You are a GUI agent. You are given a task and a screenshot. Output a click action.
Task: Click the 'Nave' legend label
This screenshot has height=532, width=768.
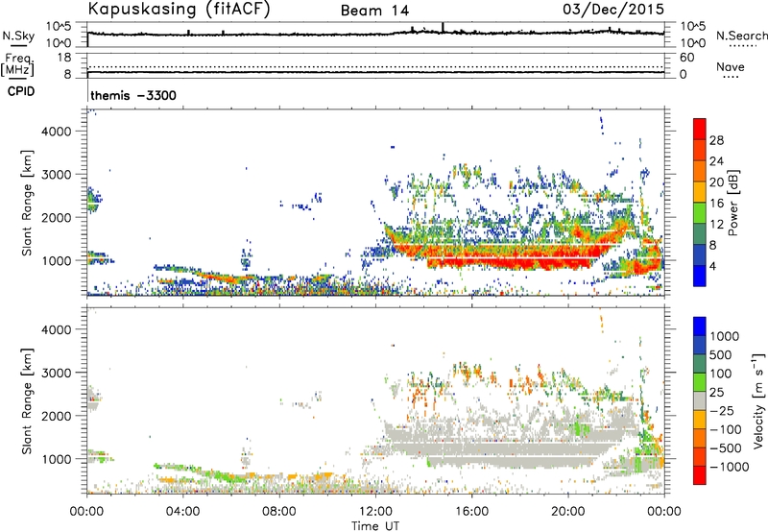(731, 66)
